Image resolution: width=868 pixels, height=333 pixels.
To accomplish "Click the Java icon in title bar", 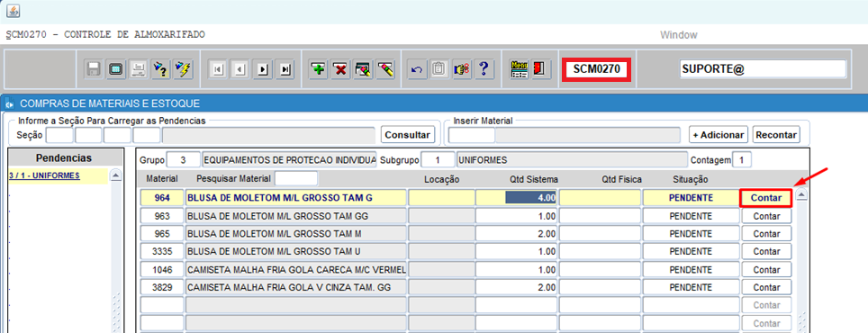I will coord(13,11).
